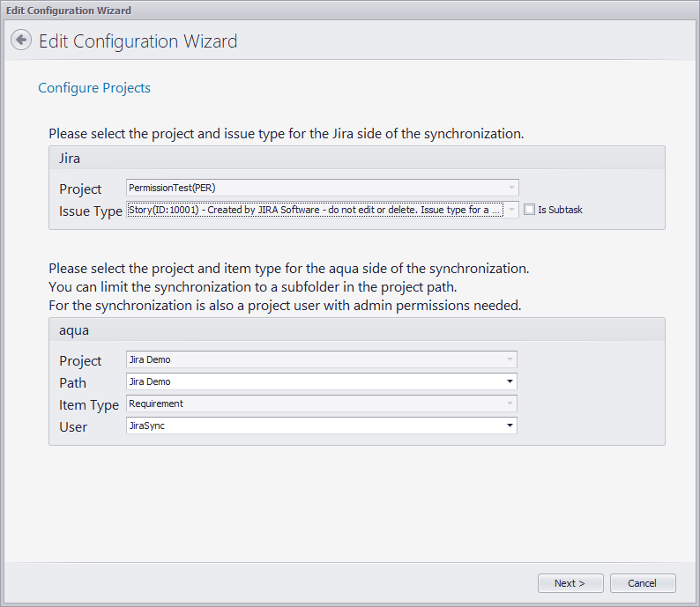
Task: Enable the Is Subtask checkbox
Action: click(x=529, y=210)
